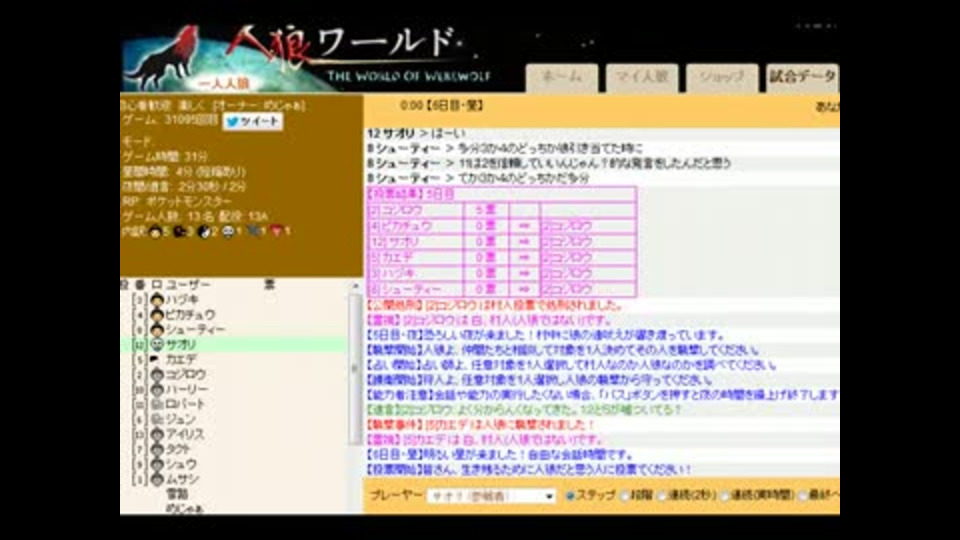Click ピカチュウ's avatar in the user list
The image size is (960, 540).
pos(157,315)
